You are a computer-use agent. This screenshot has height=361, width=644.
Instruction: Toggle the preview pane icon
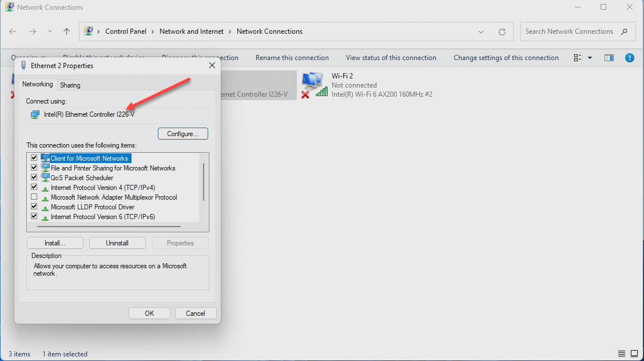click(x=609, y=57)
